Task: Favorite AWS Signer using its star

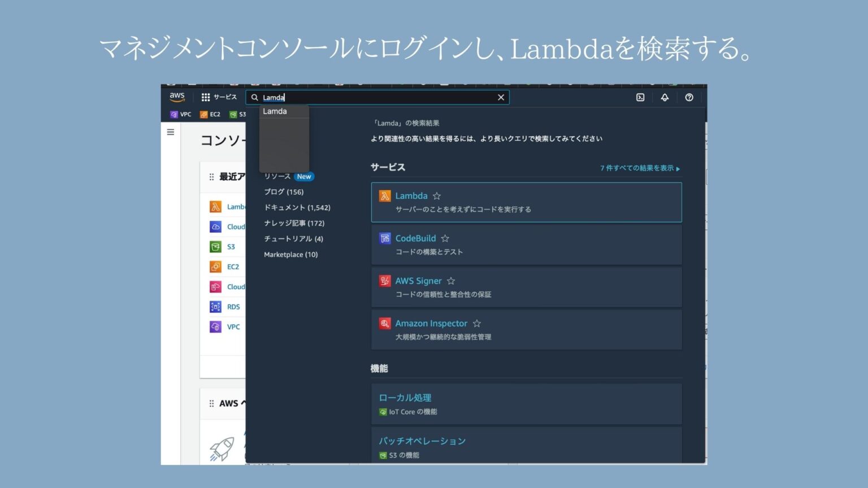Action: [x=450, y=280]
